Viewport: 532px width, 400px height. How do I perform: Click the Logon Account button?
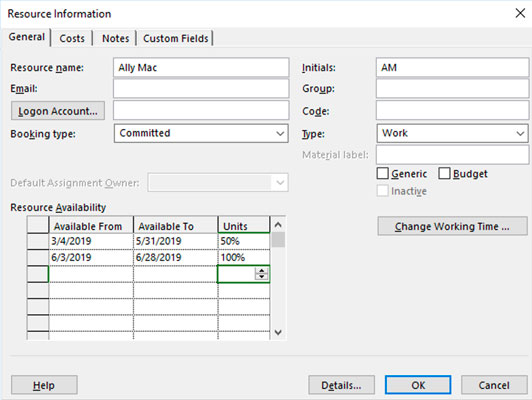tap(58, 111)
